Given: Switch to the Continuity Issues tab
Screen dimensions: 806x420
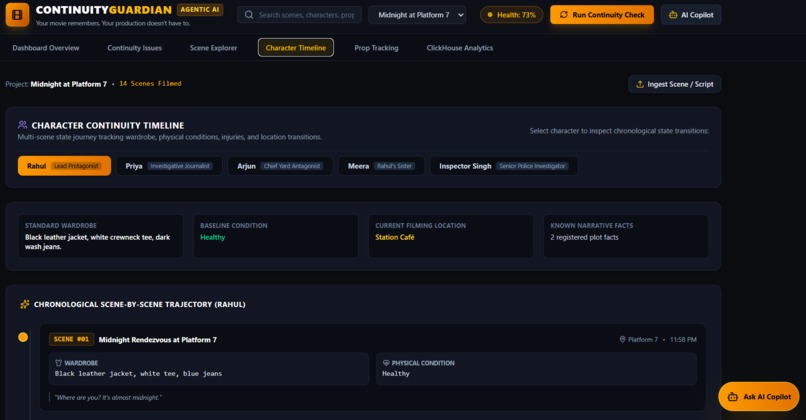Looking at the screenshot, I should point(135,48).
